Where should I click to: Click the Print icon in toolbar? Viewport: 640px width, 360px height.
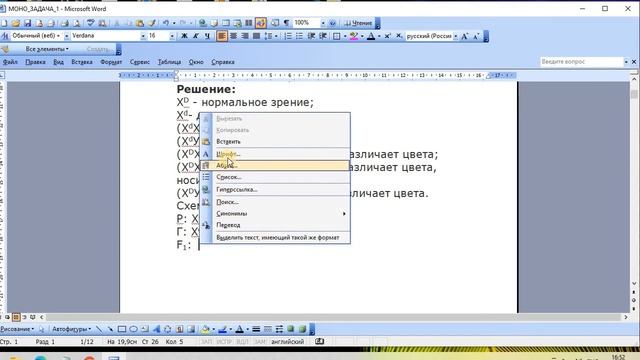coord(64,23)
